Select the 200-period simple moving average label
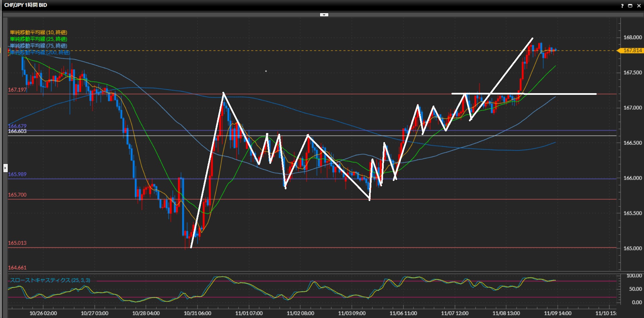Image resolution: width=644 pixels, height=318 pixels. 40,53
